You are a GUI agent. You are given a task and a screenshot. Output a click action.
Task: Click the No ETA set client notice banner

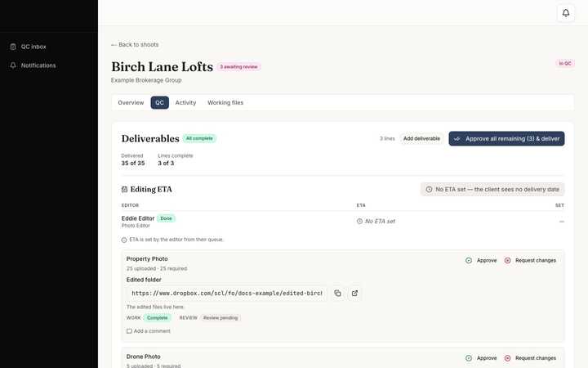(x=492, y=190)
